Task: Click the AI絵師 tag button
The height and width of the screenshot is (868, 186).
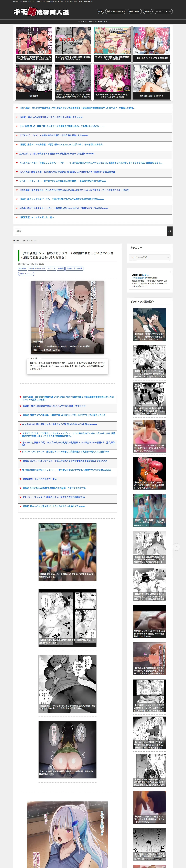Action: (x=61, y=269)
